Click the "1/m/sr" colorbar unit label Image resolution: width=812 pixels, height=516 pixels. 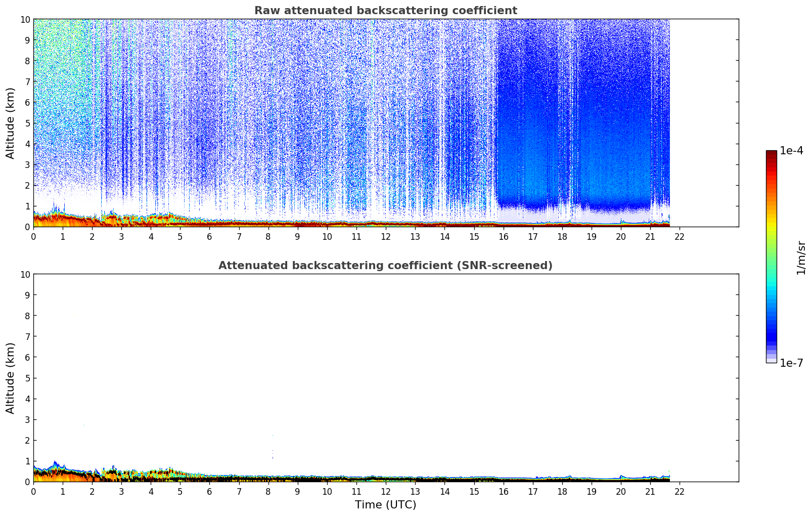click(800, 257)
